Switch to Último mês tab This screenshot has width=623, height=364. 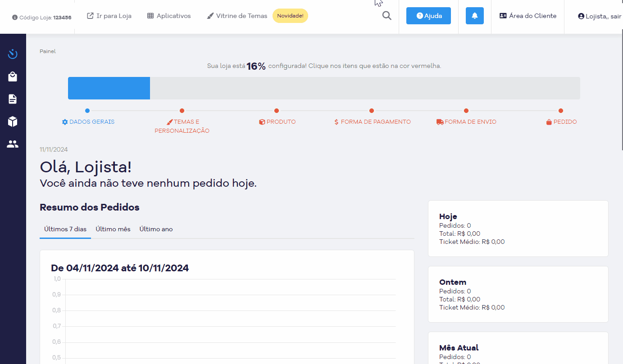113,229
